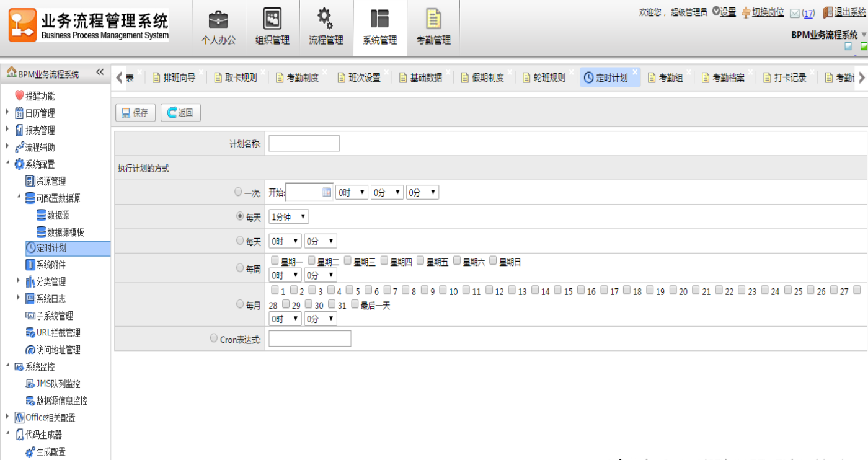Click the 计划名称 text field
The width and height of the screenshot is (868, 460).
tap(304, 144)
